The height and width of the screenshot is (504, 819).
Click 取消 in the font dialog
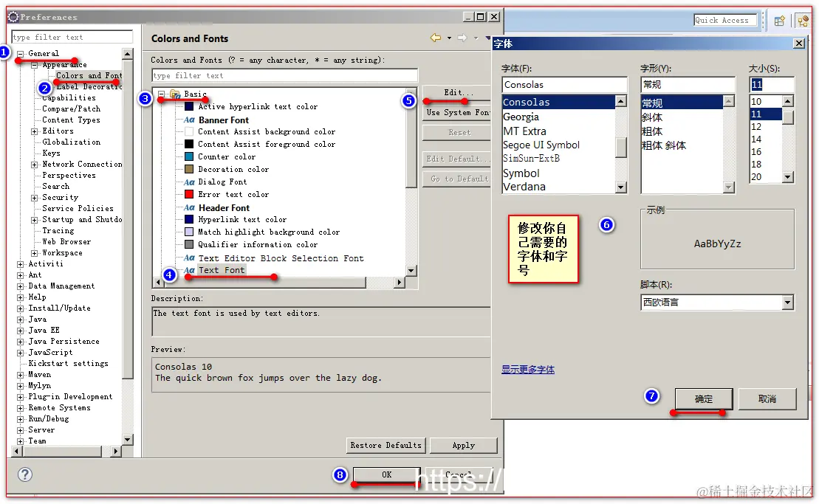tap(767, 399)
